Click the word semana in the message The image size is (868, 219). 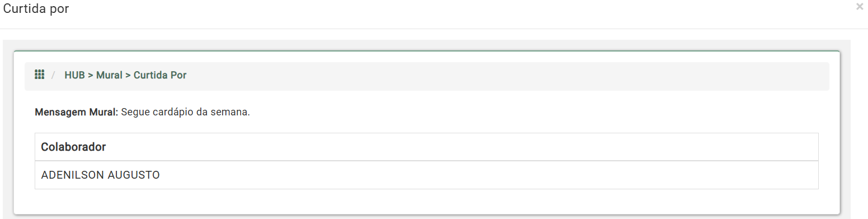coord(232,112)
